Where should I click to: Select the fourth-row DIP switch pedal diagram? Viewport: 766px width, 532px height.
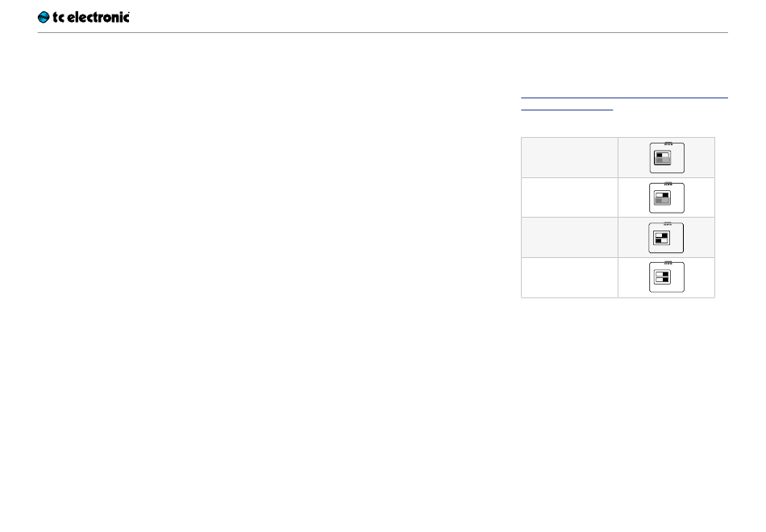click(x=667, y=277)
